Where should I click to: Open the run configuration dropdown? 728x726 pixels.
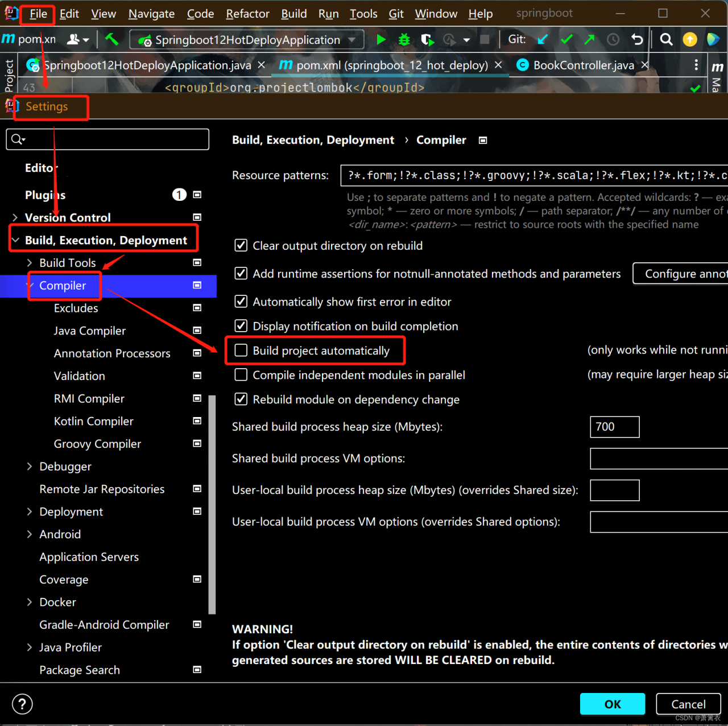246,40
